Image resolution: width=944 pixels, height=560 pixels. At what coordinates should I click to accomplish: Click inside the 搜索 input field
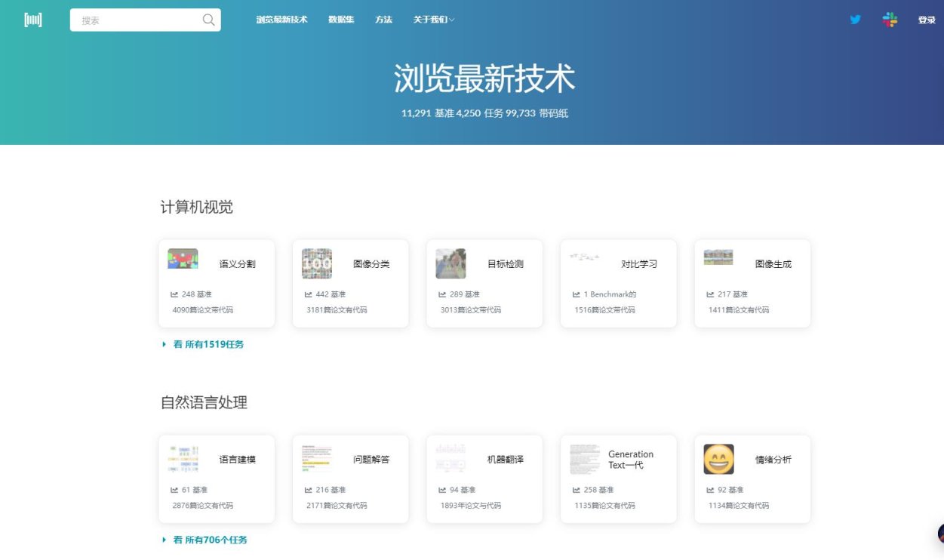coord(136,20)
